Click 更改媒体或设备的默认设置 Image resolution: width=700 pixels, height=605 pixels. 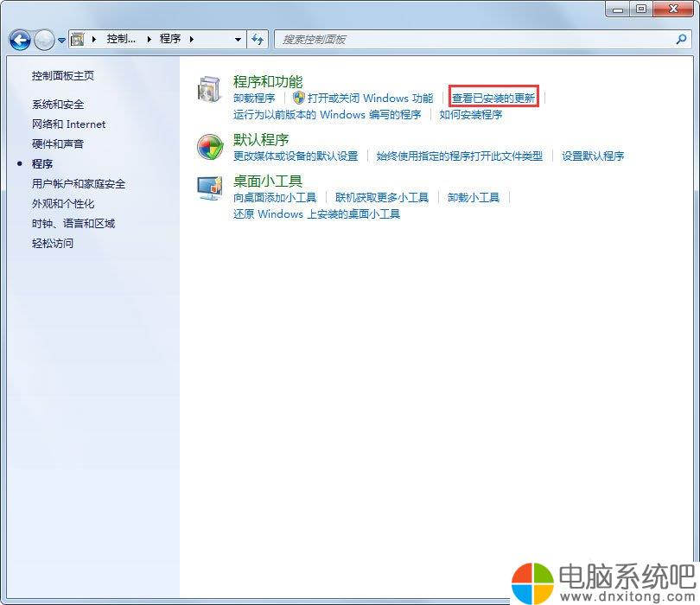pyautogui.click(x=296, y=156)
